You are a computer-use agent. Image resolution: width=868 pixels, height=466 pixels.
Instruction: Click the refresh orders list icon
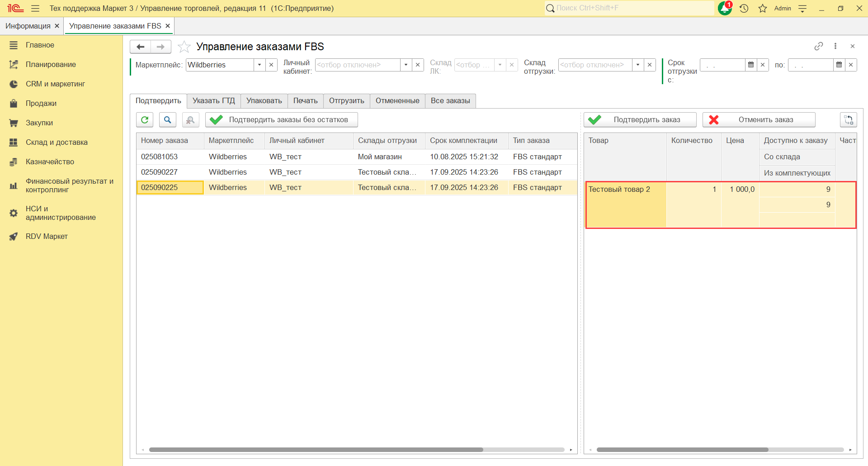coord(145,120)
